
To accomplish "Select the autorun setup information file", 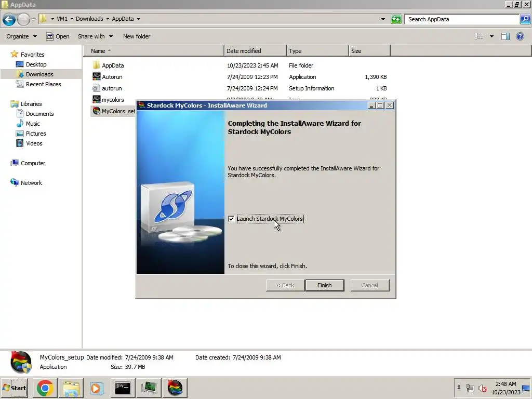I will (x=112, y=88).
